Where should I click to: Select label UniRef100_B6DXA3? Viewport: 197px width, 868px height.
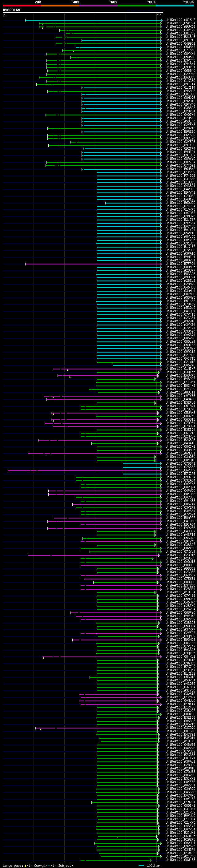180,375
